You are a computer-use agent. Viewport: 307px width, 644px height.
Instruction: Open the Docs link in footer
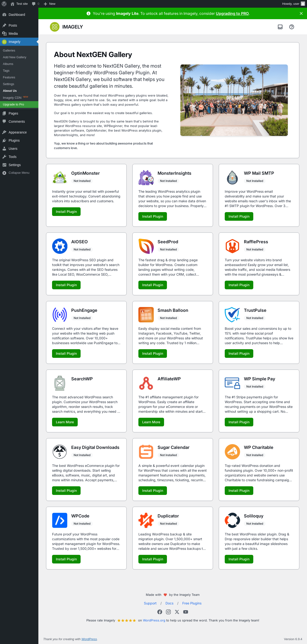[x=169, y=603]
